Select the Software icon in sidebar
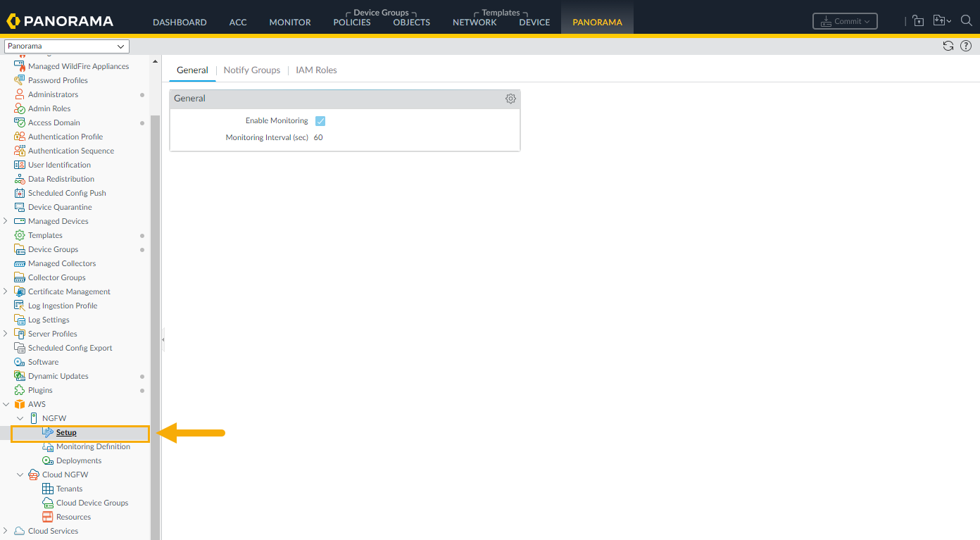 click(20, 362)
